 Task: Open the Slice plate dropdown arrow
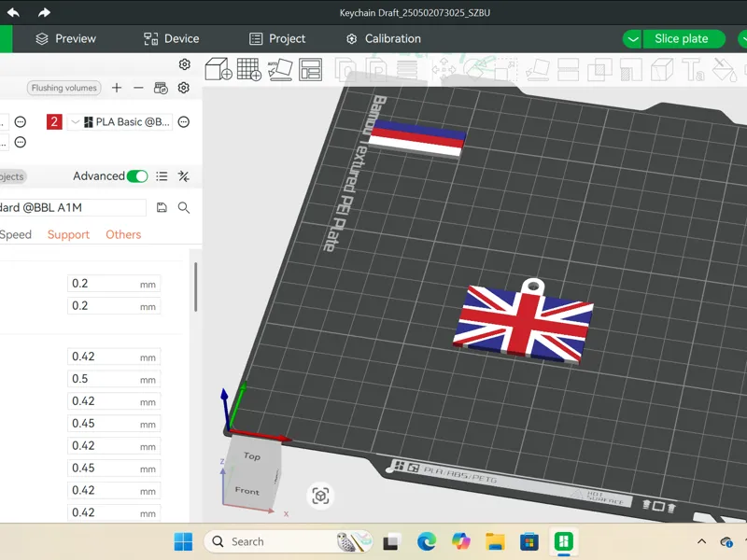tap(632, 39)
